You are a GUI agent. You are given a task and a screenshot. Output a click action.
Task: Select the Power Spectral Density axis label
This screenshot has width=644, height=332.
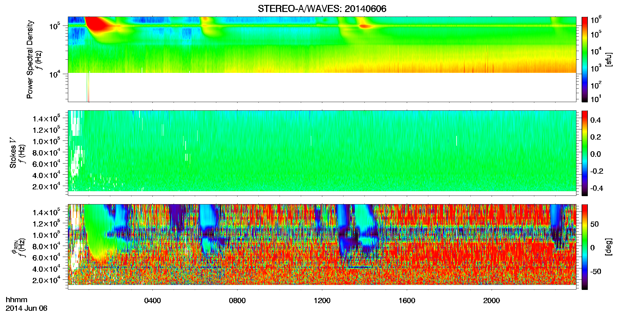[x=30, y=59]
